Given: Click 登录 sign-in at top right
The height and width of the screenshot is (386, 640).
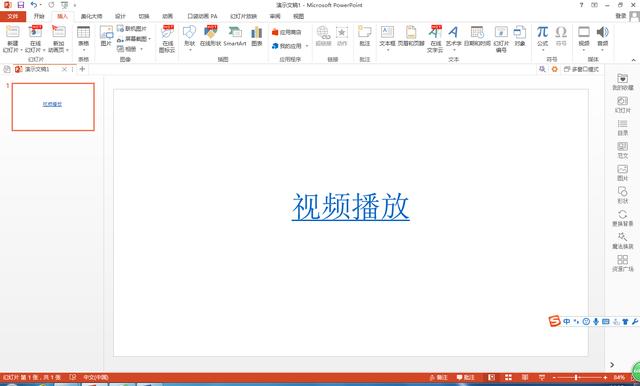Looking at the screenshot, I should click(x=621, y=16).
